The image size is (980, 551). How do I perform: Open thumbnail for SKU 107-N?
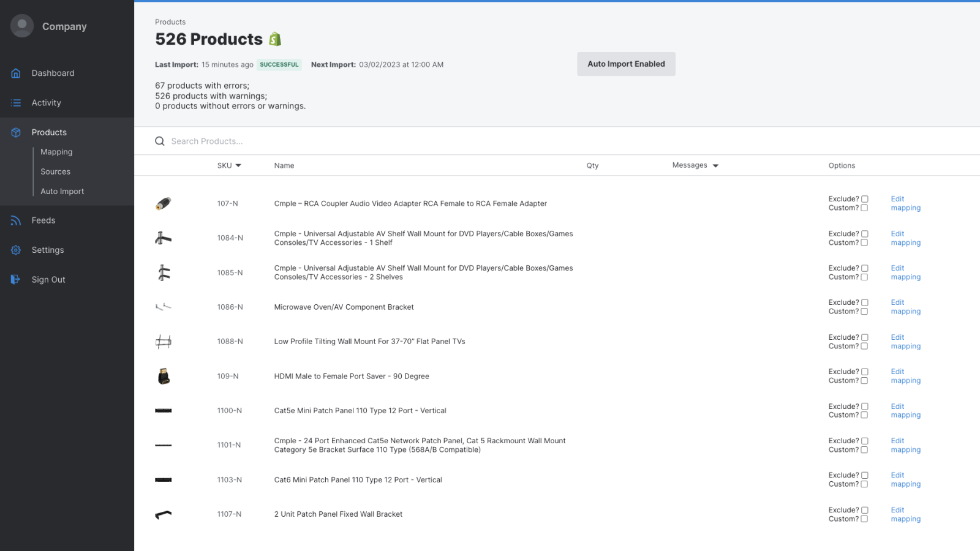point(164,203)
